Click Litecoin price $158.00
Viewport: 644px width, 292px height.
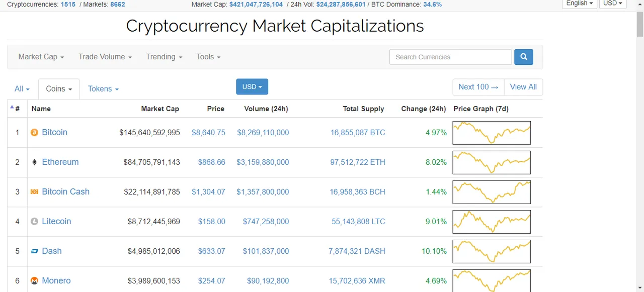(x=211, y=222)
